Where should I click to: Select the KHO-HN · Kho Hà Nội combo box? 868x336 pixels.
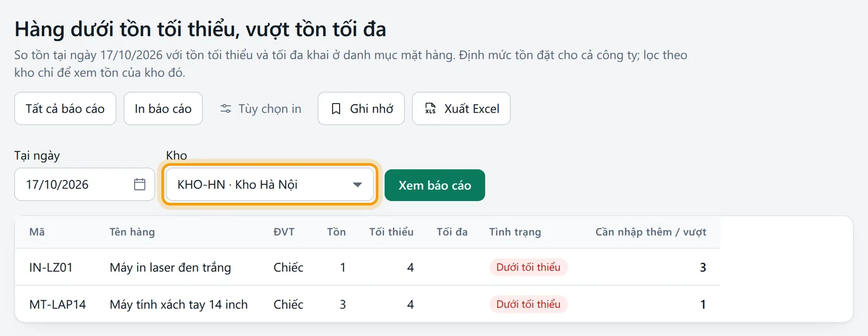[270, 184]
